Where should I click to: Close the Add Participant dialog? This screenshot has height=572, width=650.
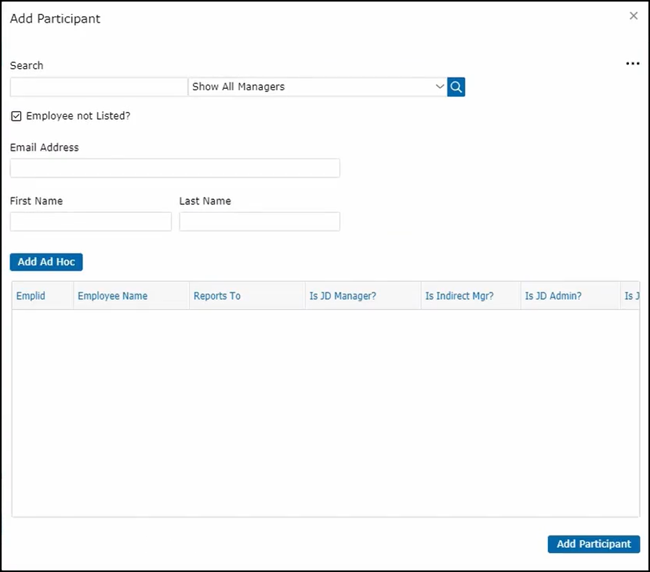click(633, 16)
